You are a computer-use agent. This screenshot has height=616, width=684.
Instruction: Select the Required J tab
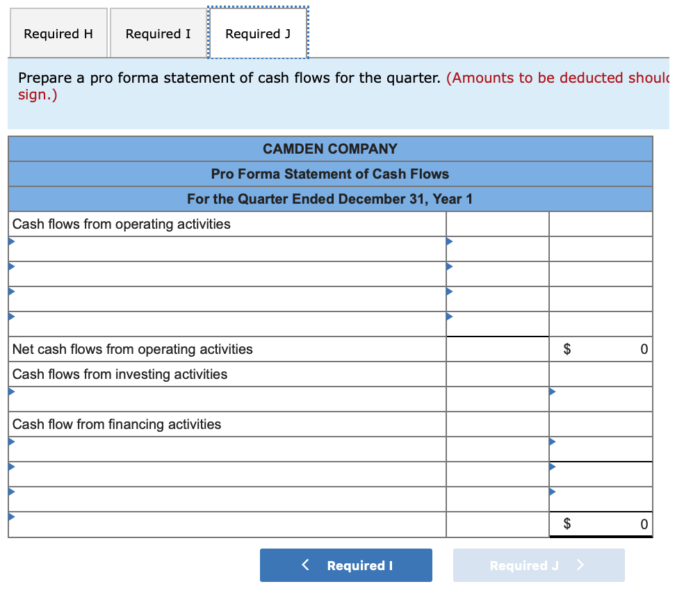click(257, 33)
